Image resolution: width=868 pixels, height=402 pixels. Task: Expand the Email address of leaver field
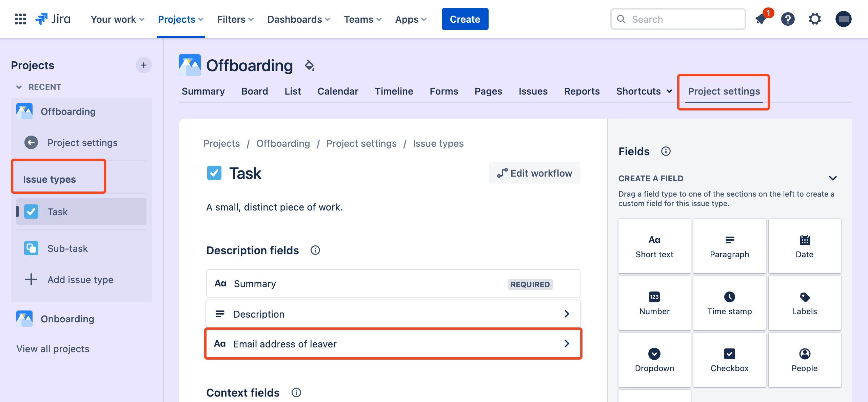(393, 344)
